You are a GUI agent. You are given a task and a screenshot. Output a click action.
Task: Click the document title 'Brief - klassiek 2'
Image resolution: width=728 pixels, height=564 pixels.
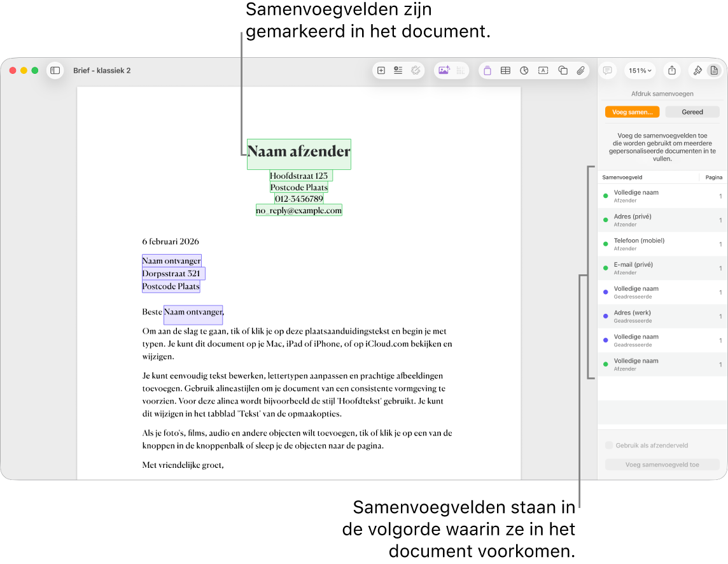pos(102,71)
